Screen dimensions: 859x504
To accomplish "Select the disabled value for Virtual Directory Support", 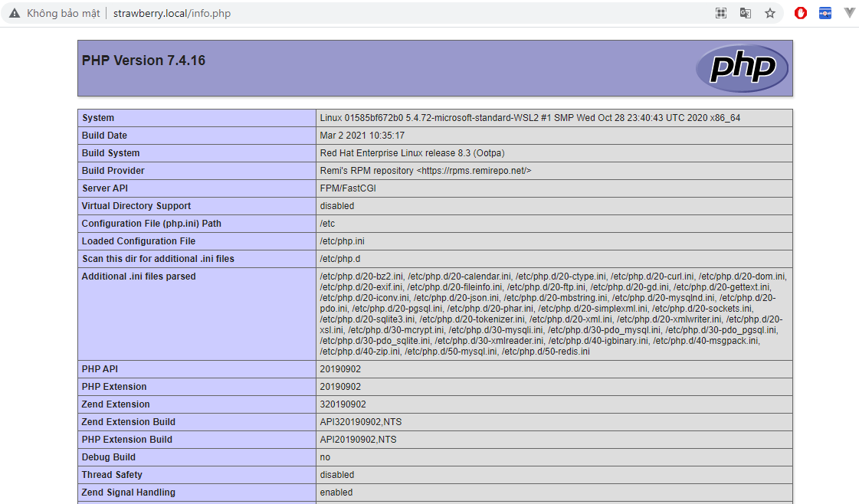I will (337, 205).
